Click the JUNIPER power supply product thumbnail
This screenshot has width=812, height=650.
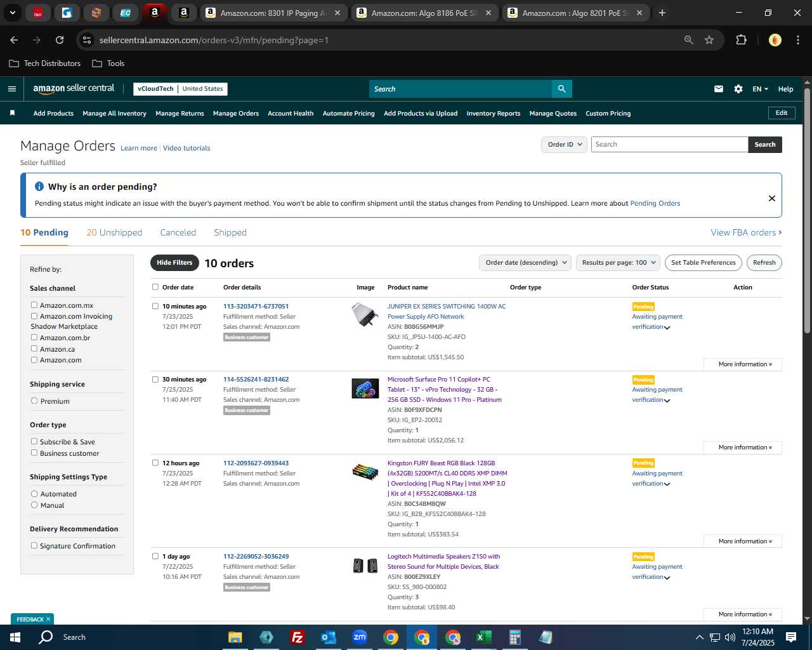click(x=365, y=315)
